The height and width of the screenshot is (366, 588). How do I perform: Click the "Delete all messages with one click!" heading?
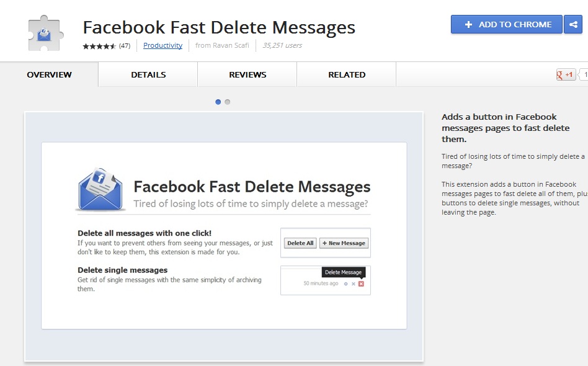[x=145, y=233]
